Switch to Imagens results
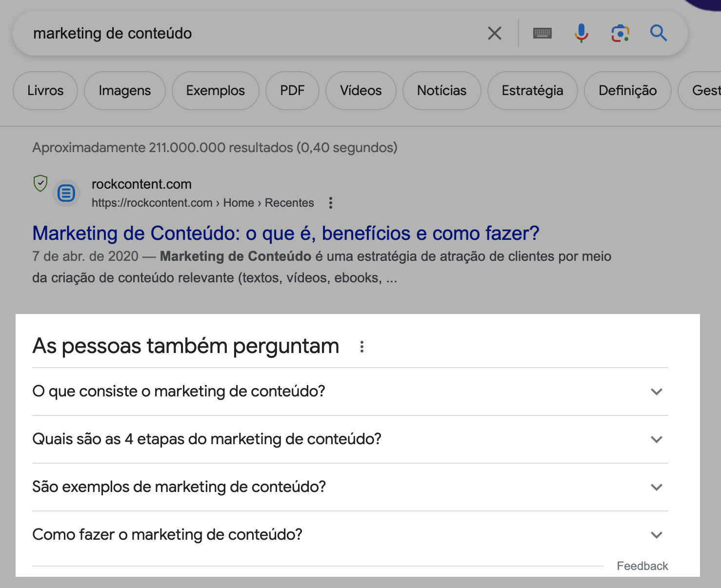The width and height of the screenshot is (721, 588). point(125,91)
